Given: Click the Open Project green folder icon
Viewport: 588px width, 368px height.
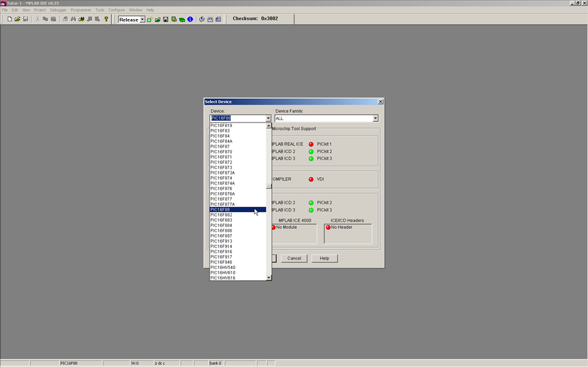Looking at the screenshot, I should pos(157,20).
